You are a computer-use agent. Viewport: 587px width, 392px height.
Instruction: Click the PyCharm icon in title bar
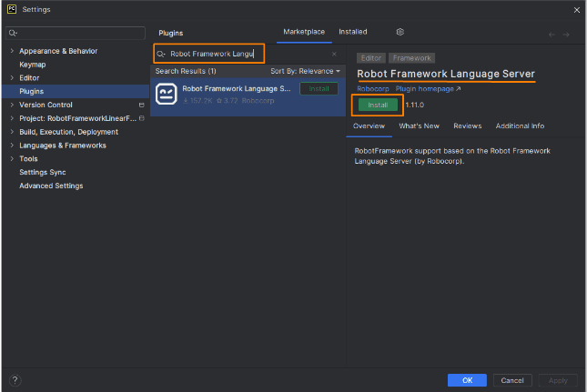[x=12, y=9]
